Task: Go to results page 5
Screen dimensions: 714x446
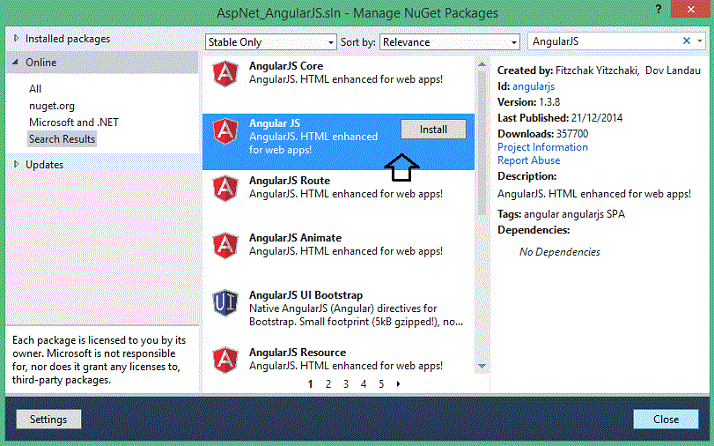Action: pyautogui.click(x=381, y=384)
